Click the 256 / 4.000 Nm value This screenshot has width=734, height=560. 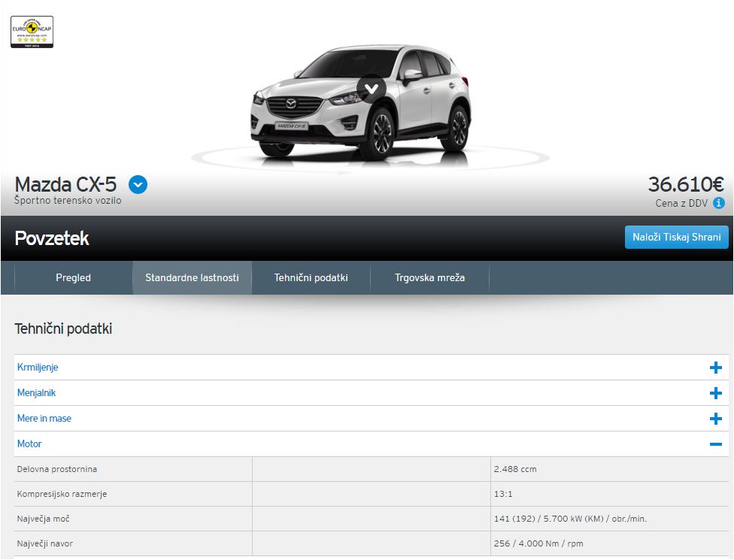click(x=538, y=543)
